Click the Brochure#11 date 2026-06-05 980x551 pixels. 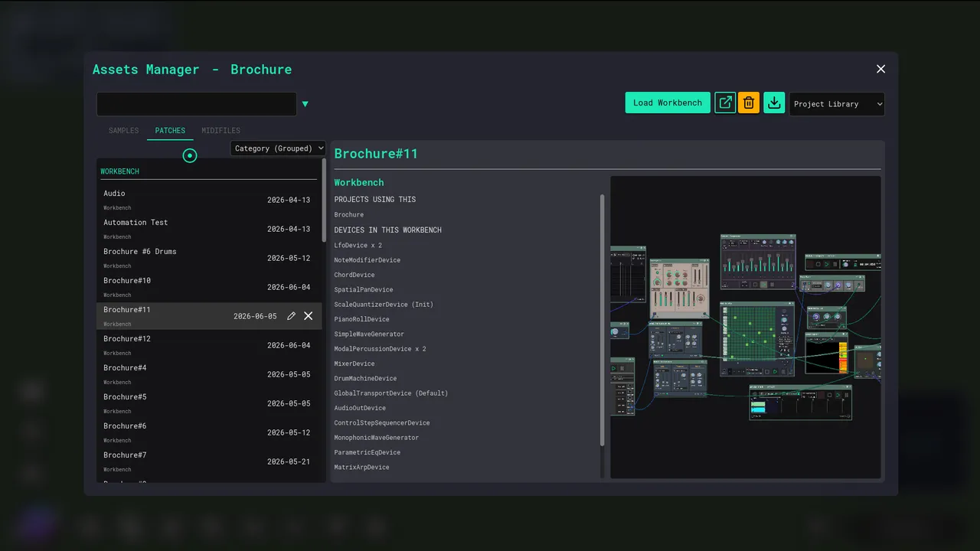click(255, 316)
